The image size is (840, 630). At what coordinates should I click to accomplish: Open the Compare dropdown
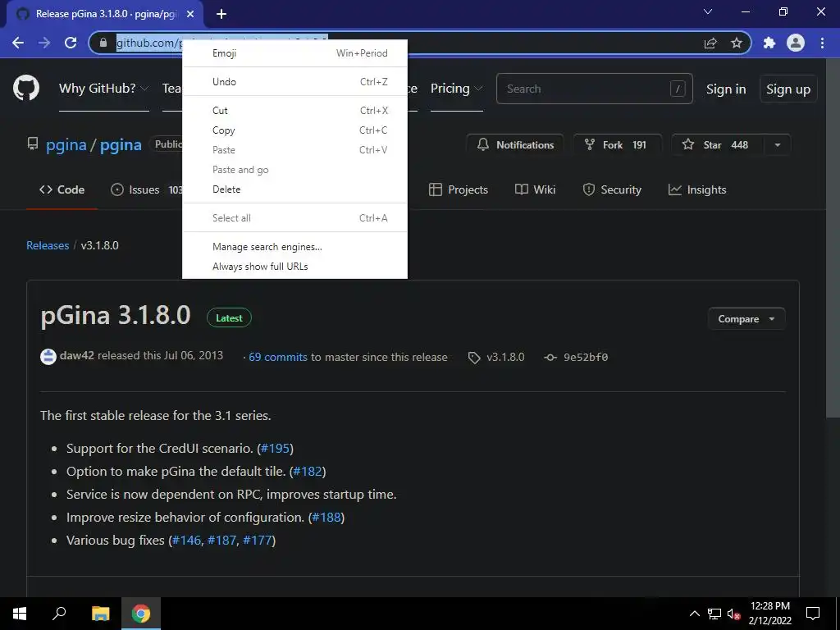746,319
